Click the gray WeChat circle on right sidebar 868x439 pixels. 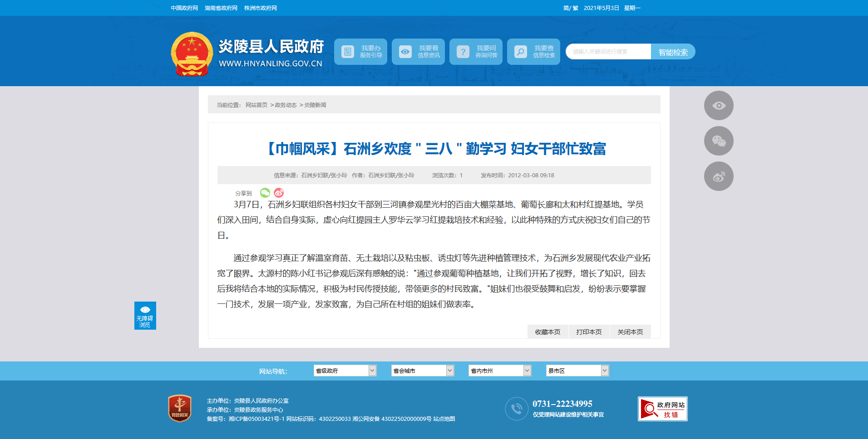[718, 141]
